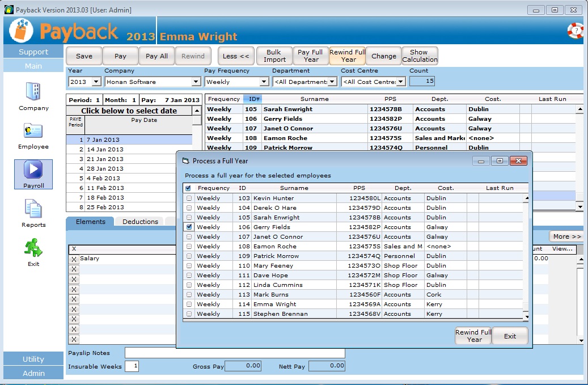Open the Employee sidebar icon
588x385 pixels.
33,132
